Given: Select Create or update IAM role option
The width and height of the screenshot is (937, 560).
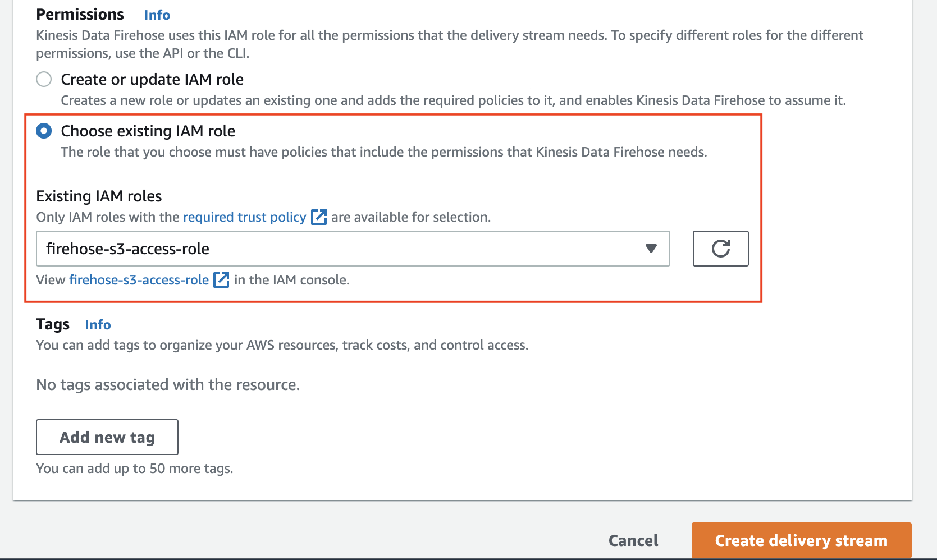Looking at the screenshot, I should tap(44, 79).
